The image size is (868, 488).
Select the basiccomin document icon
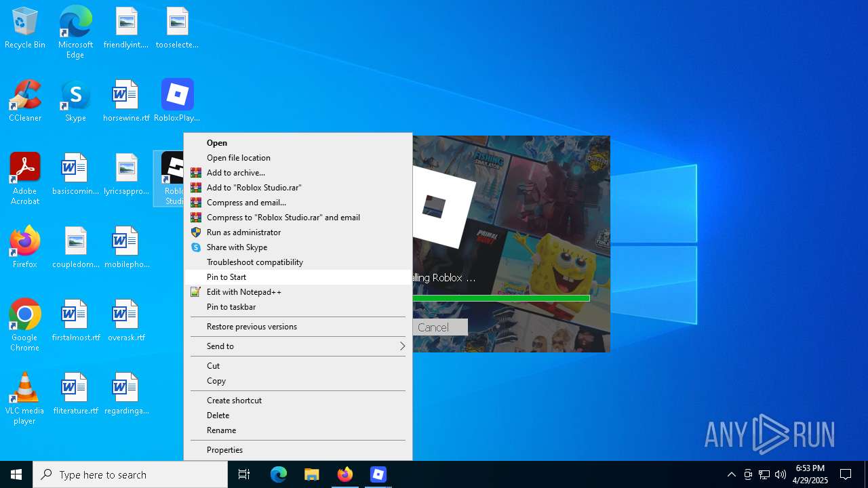(x=75, y=175)
